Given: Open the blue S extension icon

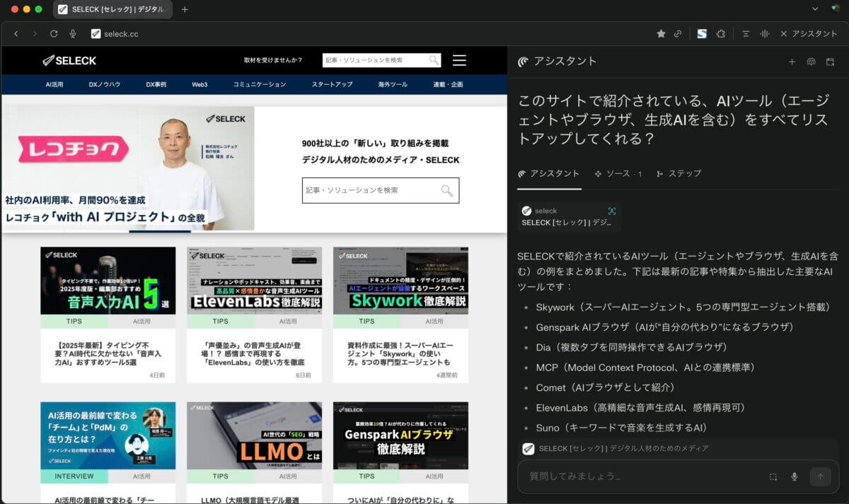Looking at the screenshot, I should click(x=702, y=33).
